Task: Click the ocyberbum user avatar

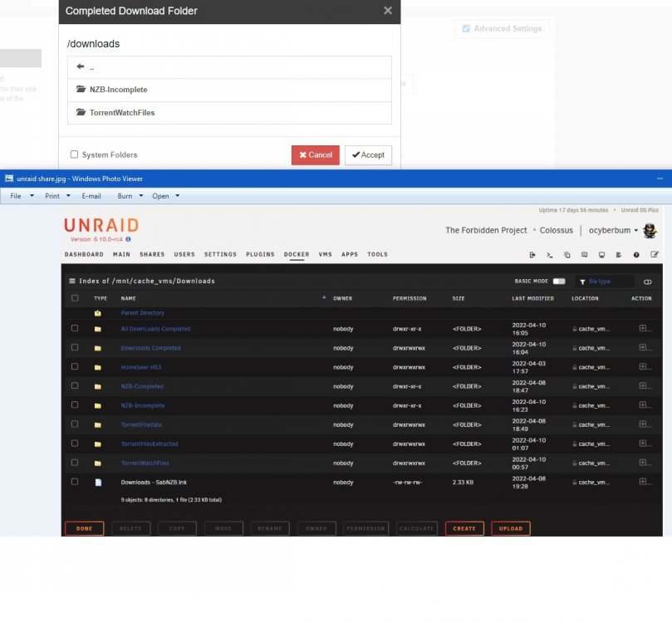Action: [650, 230]
